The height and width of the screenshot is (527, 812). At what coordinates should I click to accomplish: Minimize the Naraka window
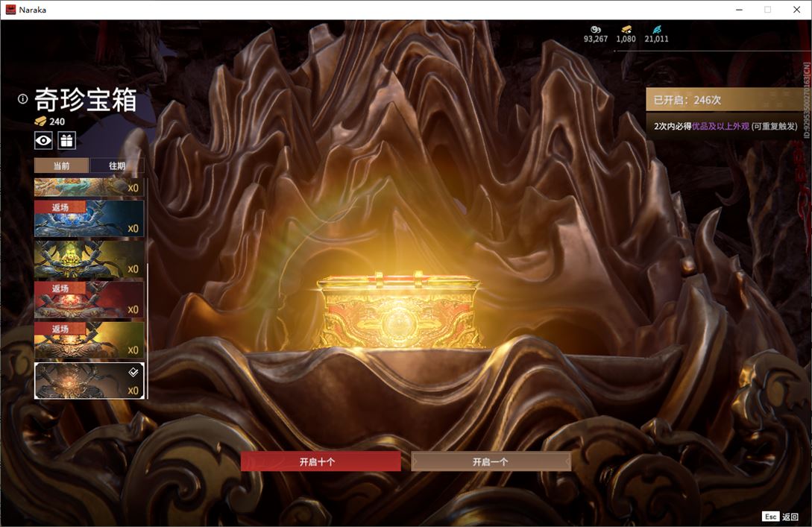[x=739, y=10]
